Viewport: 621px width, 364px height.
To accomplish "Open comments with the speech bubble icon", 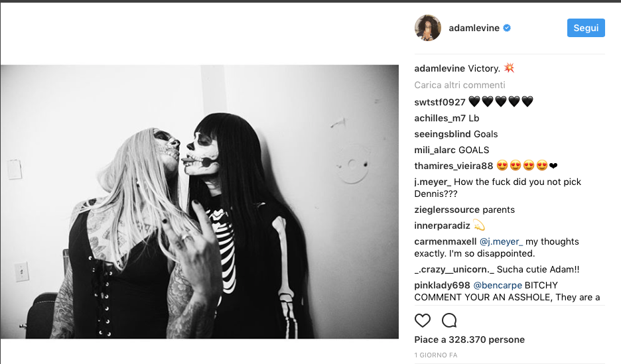I will click(449, 320).
